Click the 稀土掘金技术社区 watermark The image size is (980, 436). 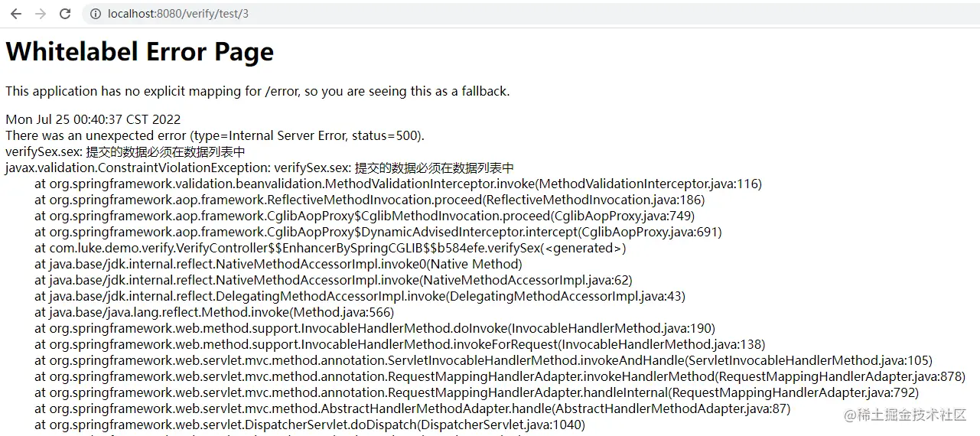tap(906, 415)
